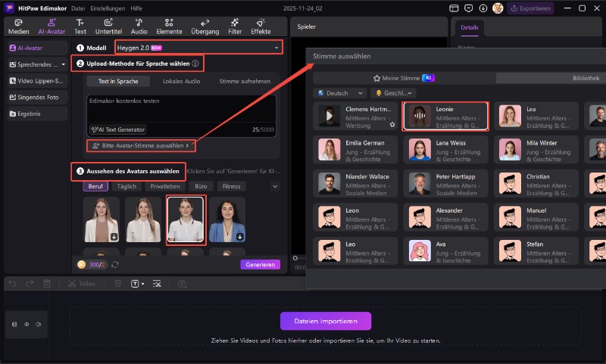Click the info icon beside Upload-Methode
The width and height of the screenshot is (606, 364).
point(196,64)
